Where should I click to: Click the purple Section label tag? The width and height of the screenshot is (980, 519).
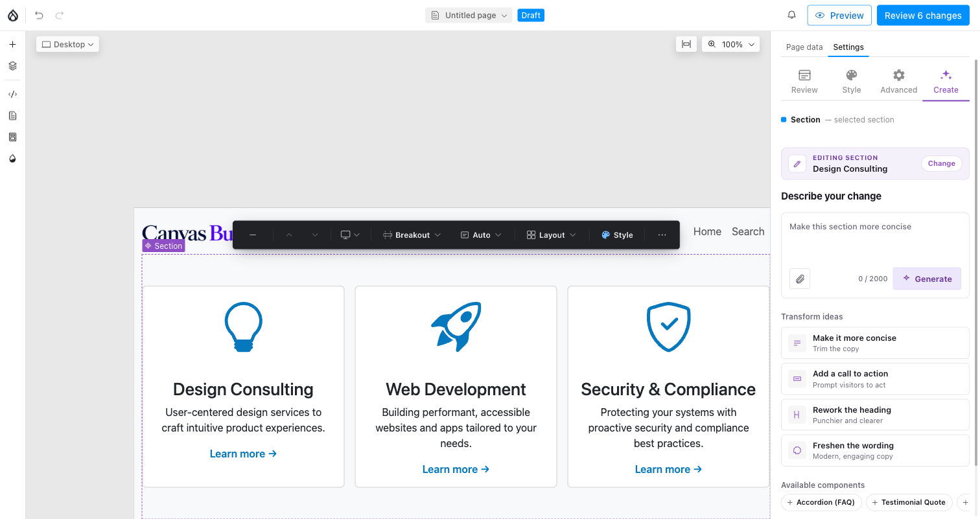click(164, 246)
